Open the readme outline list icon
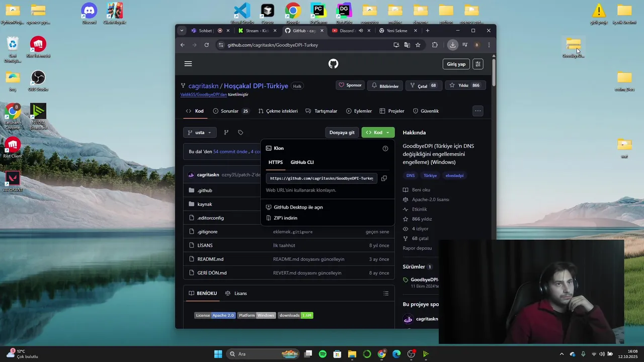 coord(386,294)
